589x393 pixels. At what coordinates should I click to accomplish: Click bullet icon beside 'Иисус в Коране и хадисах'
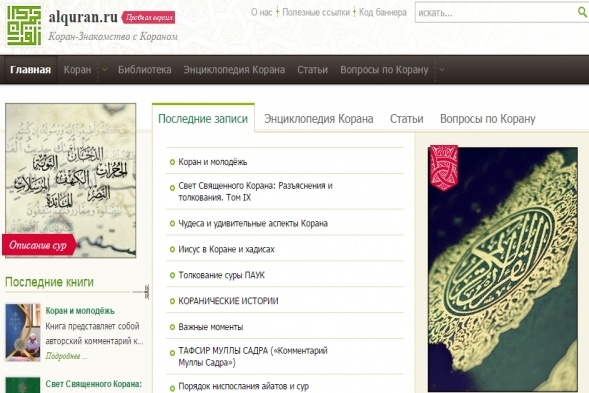(x=172, y=249)
